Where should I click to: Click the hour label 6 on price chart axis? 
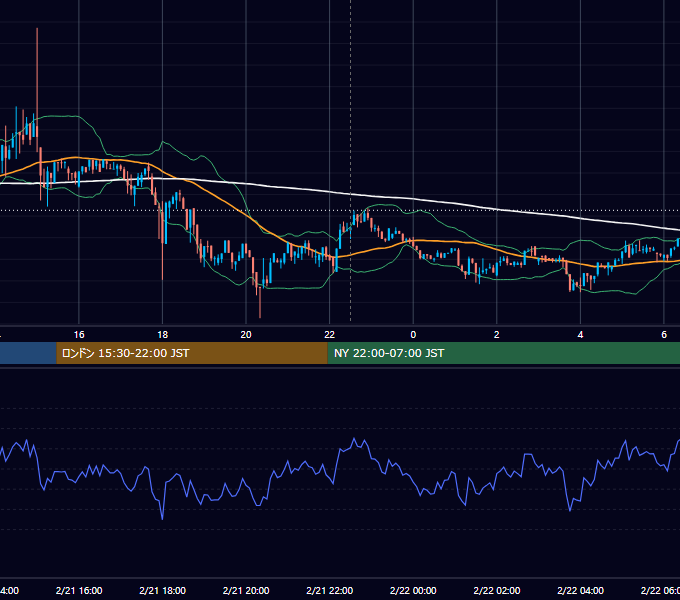point(664,335)
